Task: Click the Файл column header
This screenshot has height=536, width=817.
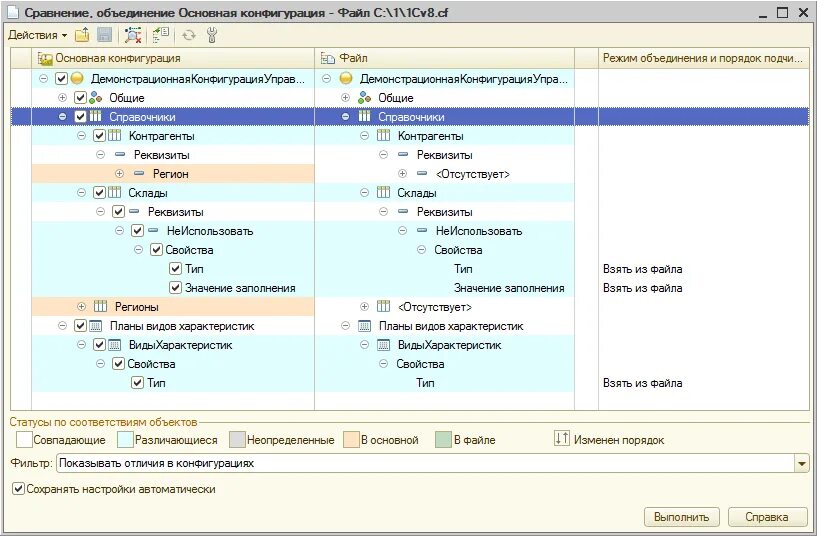Action: [x=444, y=58]
